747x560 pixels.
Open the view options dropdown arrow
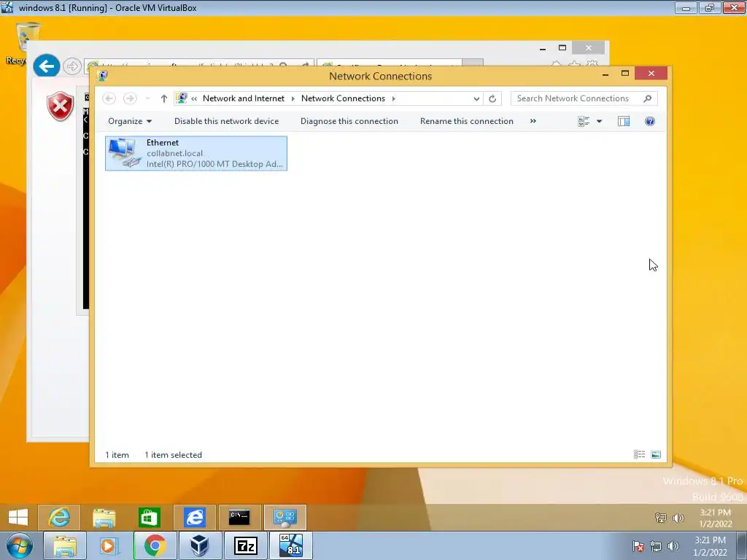click(x=600, y=122)
